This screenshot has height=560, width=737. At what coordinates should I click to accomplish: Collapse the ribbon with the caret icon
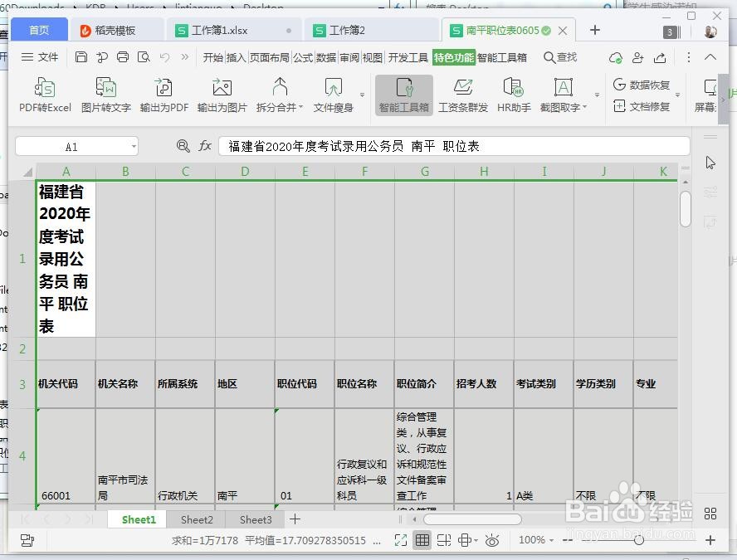click(x=710, y=57)
